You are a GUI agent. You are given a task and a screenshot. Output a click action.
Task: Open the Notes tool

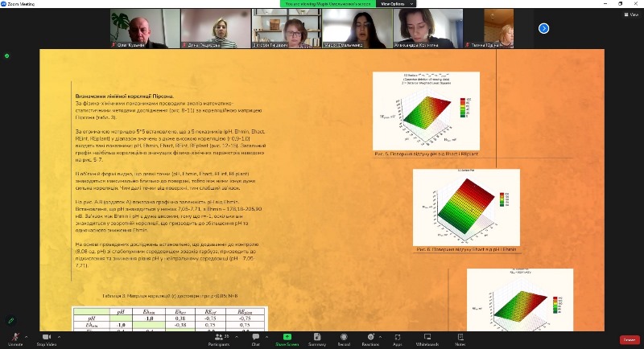tap(460, 339)
